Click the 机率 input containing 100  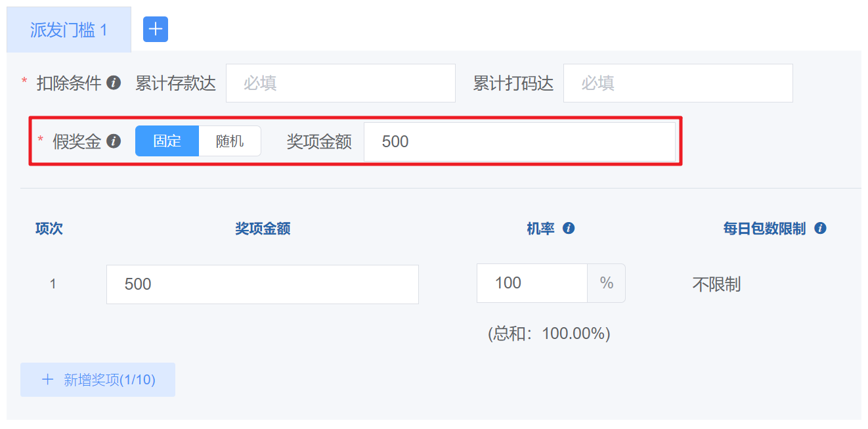coord(532,283)
